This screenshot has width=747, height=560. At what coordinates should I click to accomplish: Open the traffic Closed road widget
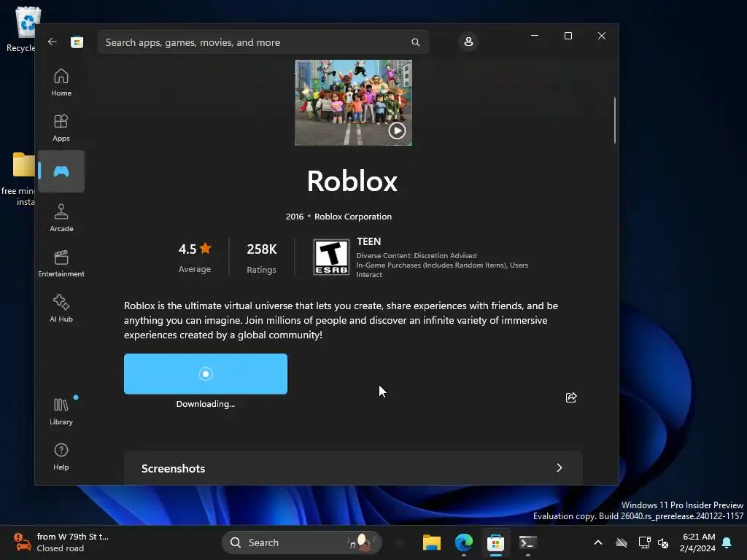click(x=62, y=542)
